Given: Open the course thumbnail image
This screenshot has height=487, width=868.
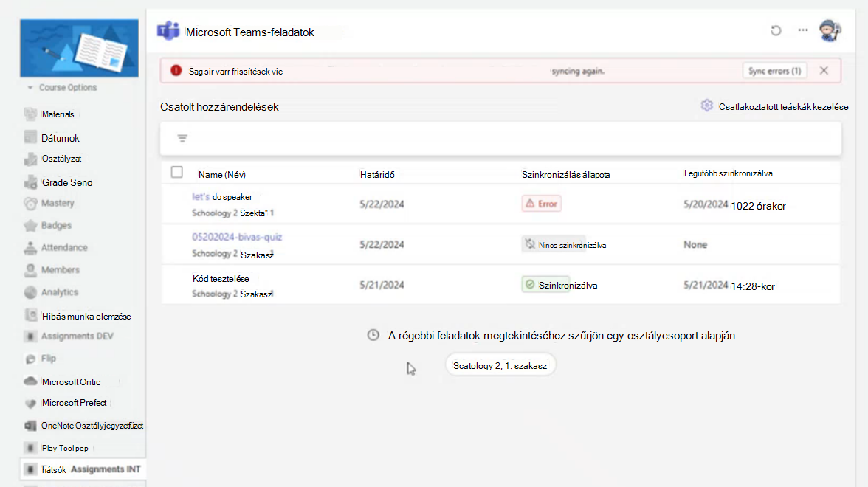Looking at the screenshot, I should [x=79, y=48].
